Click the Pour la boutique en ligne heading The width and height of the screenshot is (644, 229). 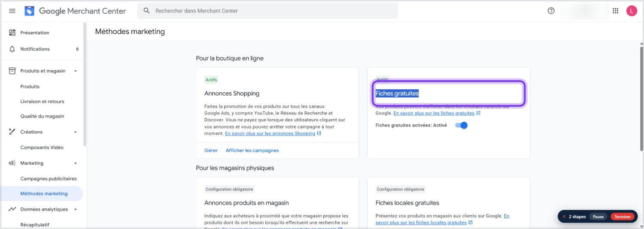230,58
